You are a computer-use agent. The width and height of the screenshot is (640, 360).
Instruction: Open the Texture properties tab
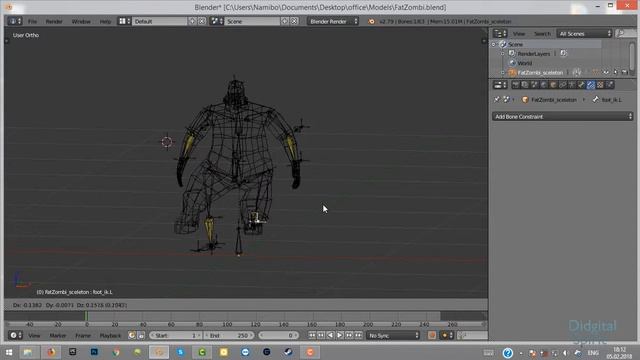click(600, 85)
